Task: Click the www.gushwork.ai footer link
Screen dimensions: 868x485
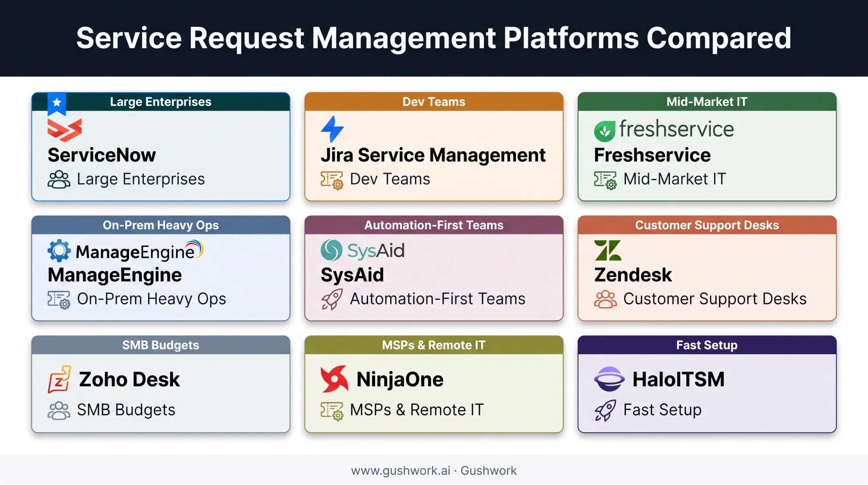Action: tap(401, 471)
